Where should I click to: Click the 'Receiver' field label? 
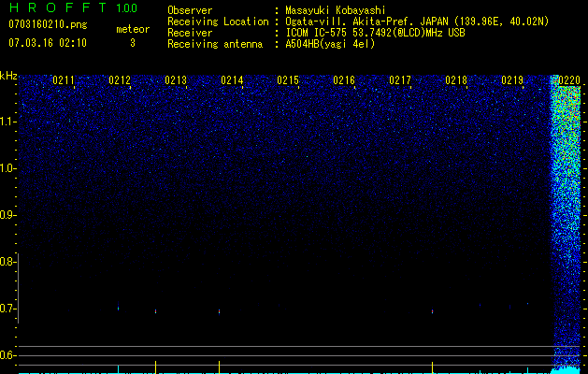point(190,33)
